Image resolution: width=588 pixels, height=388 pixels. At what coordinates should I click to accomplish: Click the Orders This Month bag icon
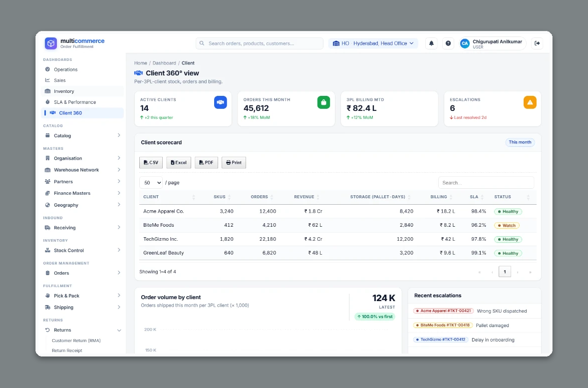coord(323,102)
